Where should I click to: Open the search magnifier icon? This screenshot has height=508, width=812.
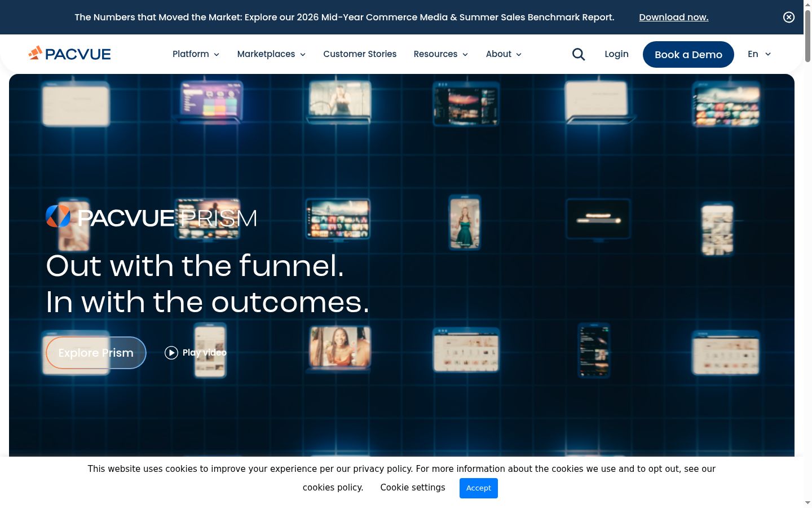[x=579, y=54]
